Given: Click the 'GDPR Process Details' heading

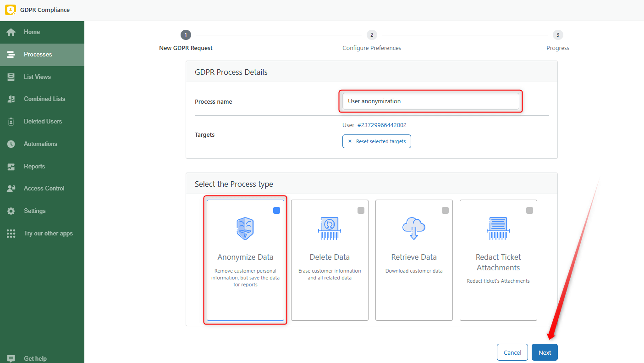Looking at the screenshot, I should click(231, 72).
